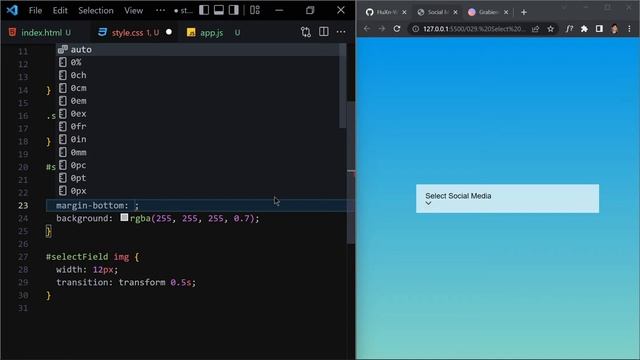The image size is (640, 360).
Task: Open the Selection menu
Action: (x=96, y=11)
